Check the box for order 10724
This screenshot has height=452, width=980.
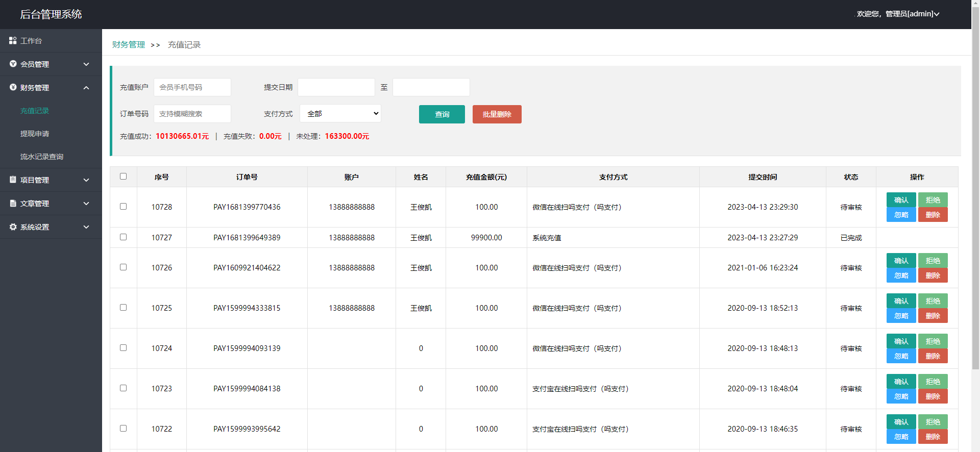pyautogui.click(x=123, y=348)
